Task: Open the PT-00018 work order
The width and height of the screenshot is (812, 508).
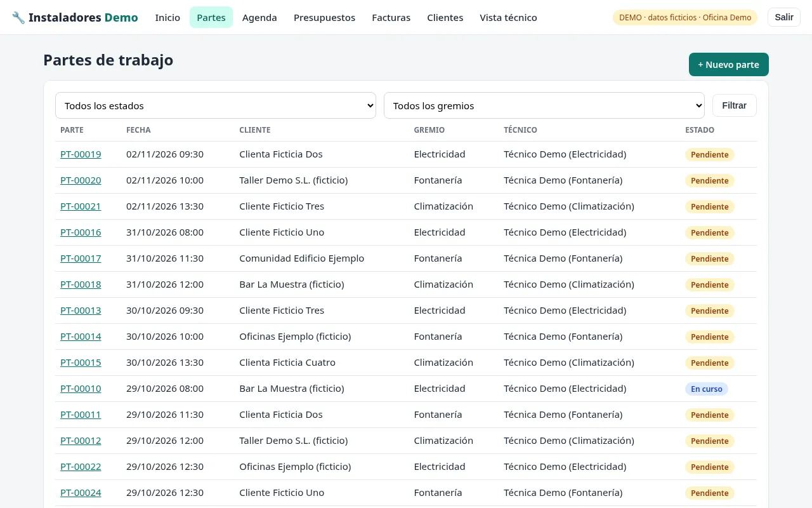Action: 81,284
